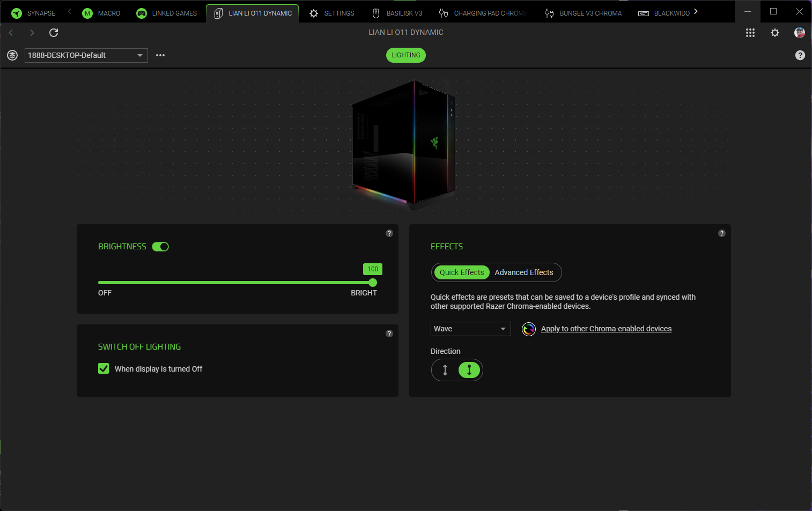Switch to the Macro tab
This screenshot has height=511, width=812.
[x=101, y=13]
